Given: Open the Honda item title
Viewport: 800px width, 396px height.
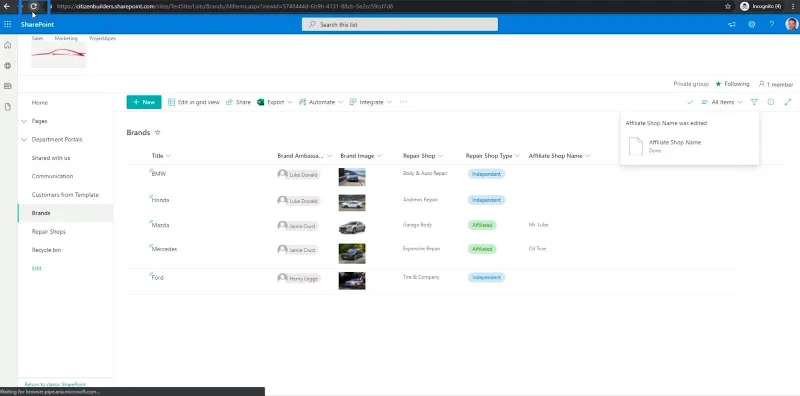Looking at the screenshot, I should (160, 200).
